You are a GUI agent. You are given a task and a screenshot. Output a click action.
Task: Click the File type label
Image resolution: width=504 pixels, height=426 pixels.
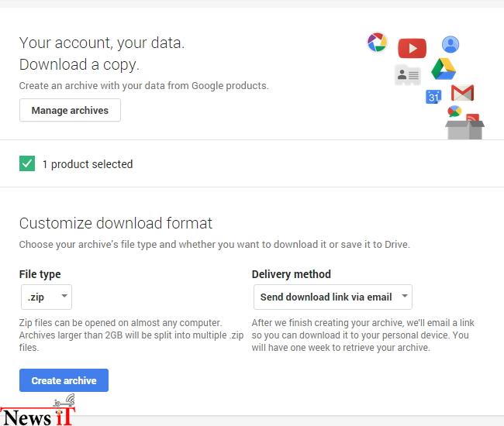coord(40,274)
